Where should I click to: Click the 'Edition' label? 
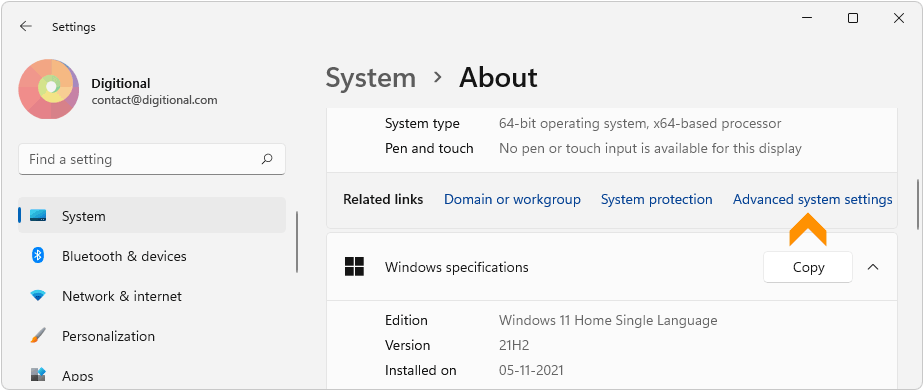click(x=406, y=320)
